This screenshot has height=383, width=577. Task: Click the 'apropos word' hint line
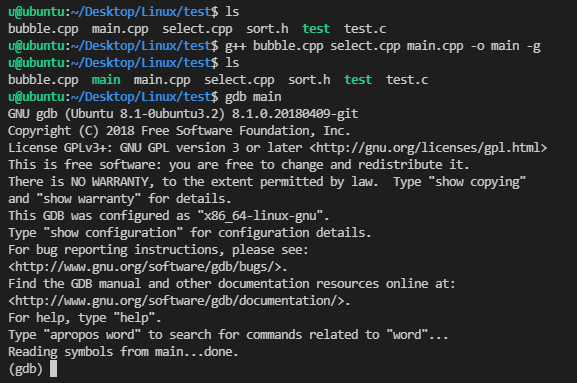[x=228, y=335]
